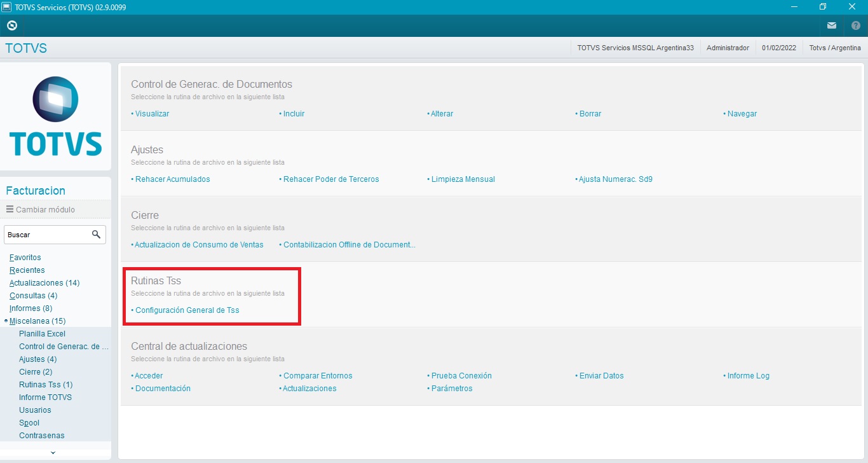Screen dimensions: 868x463
Task: Click the Cierre section heading
Action: [145, 215]
